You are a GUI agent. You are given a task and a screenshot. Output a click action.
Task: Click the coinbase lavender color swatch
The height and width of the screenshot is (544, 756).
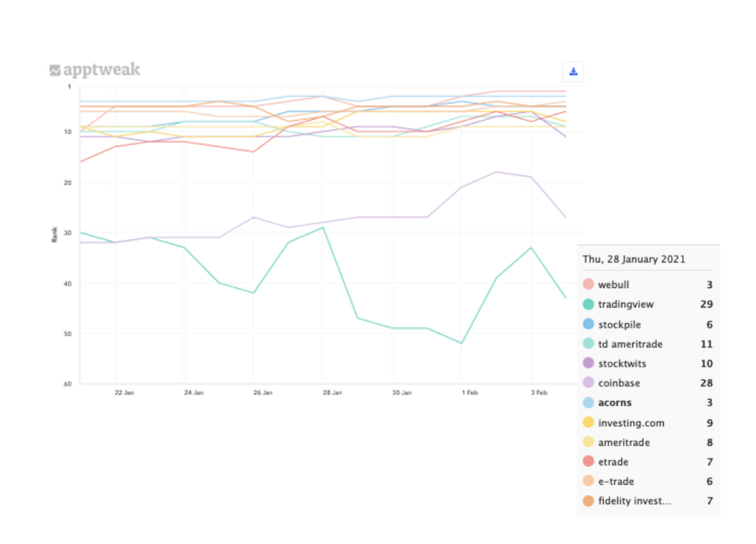click(x=588, y=383)
